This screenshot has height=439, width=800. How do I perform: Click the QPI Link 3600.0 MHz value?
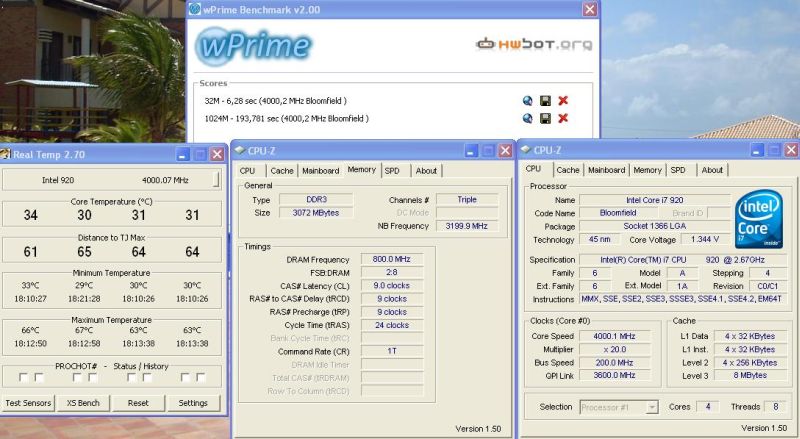click(614, 375)
